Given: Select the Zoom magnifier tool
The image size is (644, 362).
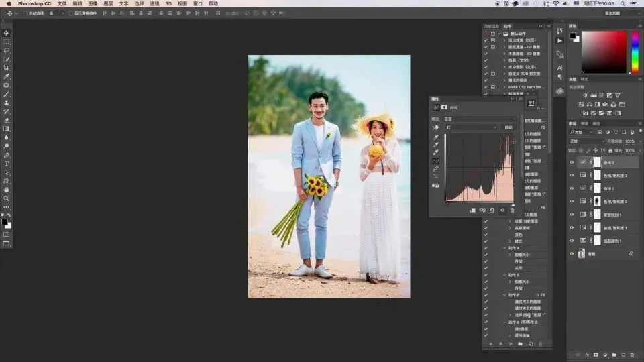Looking at the screenshot, I should [x=7, y=198].
